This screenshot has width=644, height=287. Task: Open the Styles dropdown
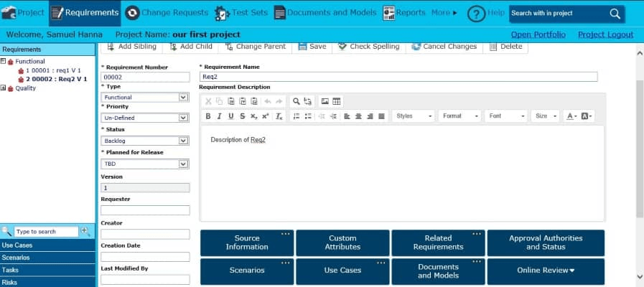tap(413, 116)
